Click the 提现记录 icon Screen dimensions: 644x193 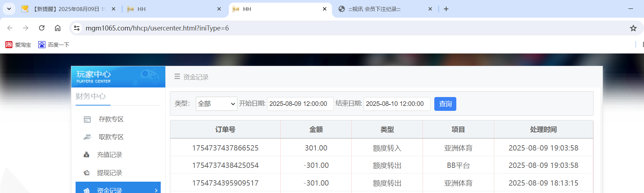click(x=86, y=173)
